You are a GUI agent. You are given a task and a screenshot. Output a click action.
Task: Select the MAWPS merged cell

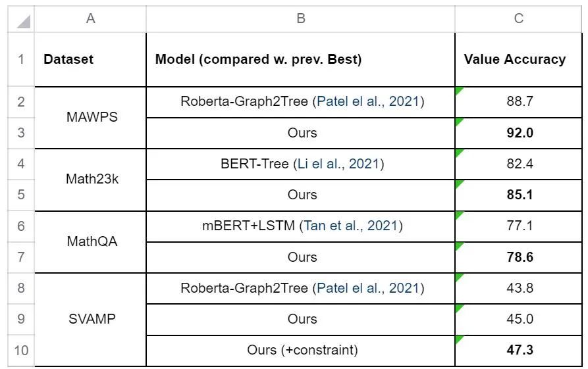[x=90, y=117]
